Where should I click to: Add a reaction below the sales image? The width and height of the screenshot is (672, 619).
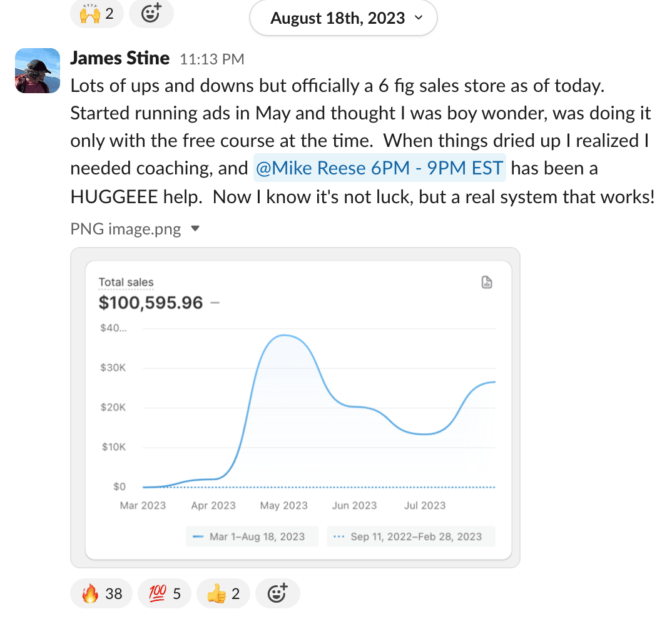point(277,593)
